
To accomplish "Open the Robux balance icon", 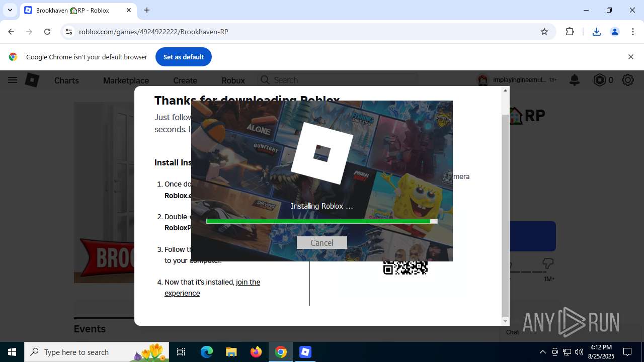I will 599,80.
